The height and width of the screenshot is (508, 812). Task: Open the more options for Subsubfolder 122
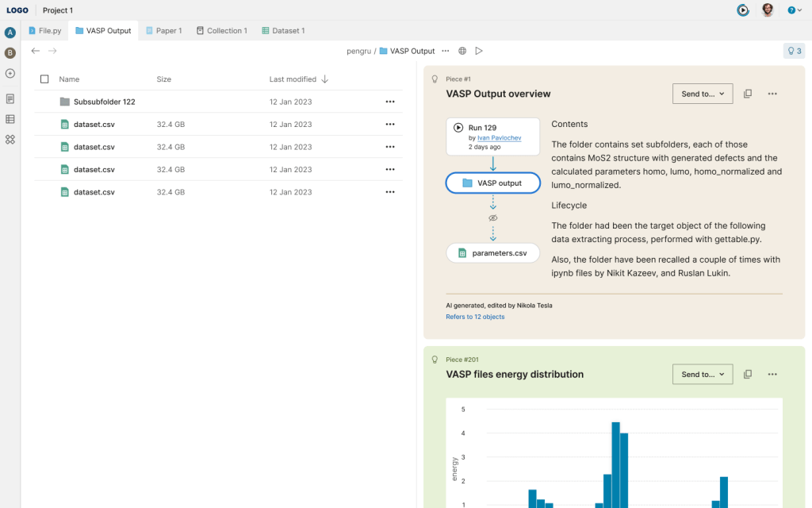pos(389,102)
